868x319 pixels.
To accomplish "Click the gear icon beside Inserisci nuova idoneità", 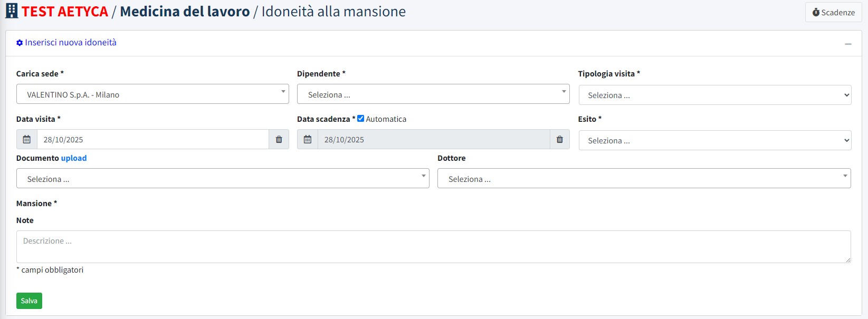I will pos(20,43).
